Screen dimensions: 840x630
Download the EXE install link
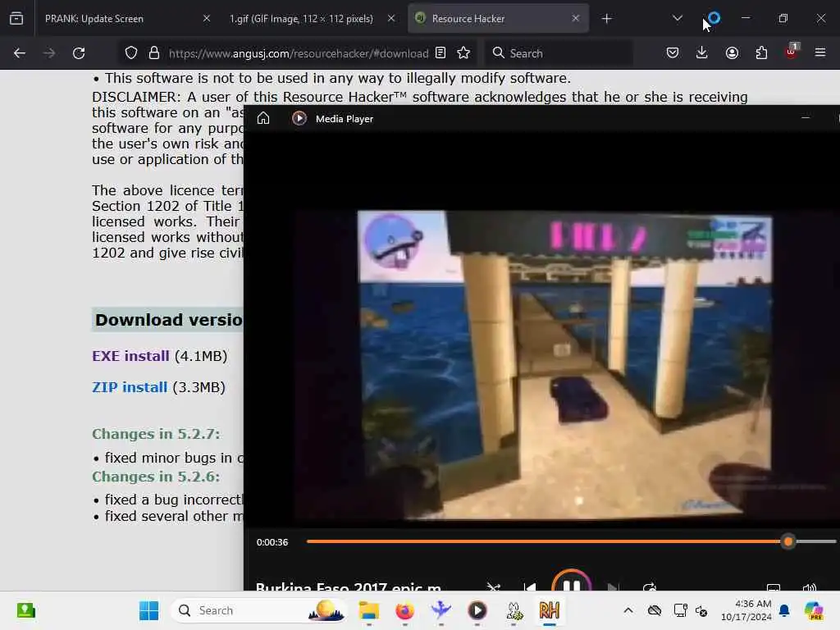(x=130, y=356)
